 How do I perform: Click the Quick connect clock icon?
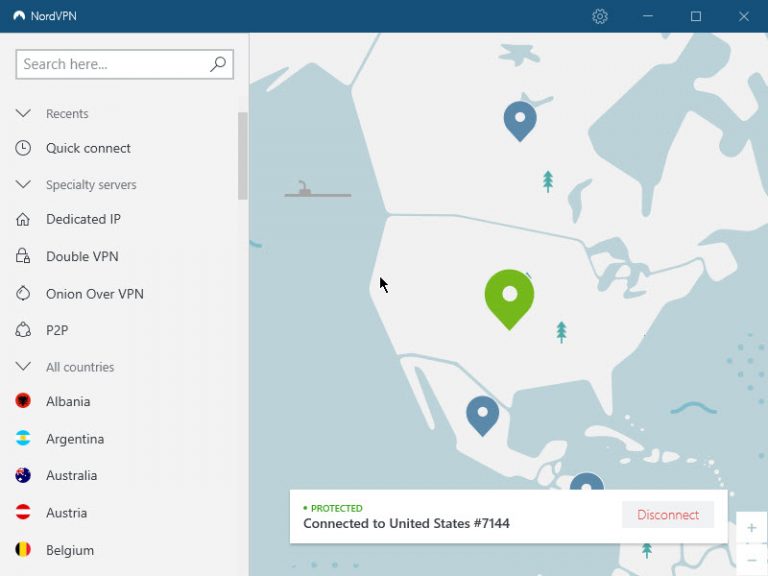(x=23, y=148)
